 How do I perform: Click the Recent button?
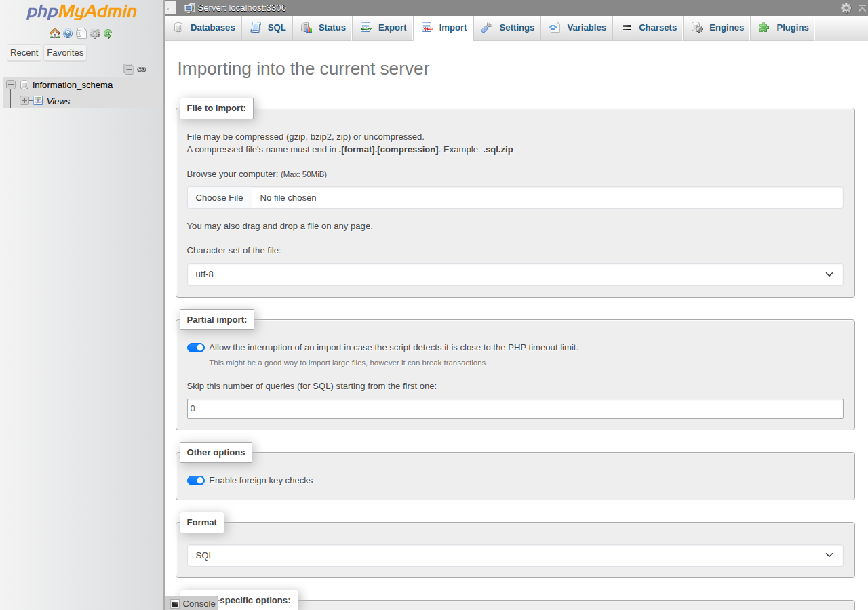[24, 53]
